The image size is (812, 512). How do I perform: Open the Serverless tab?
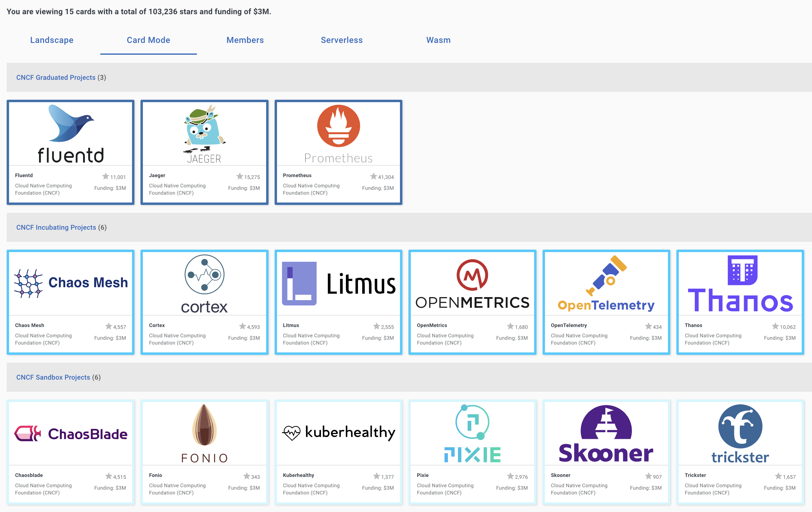click(x=341, y=40)
